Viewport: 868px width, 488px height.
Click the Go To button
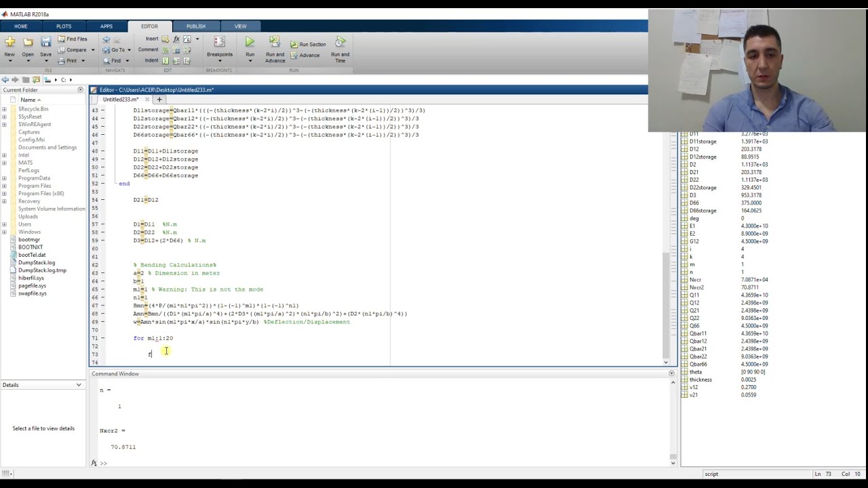point(114,49)
